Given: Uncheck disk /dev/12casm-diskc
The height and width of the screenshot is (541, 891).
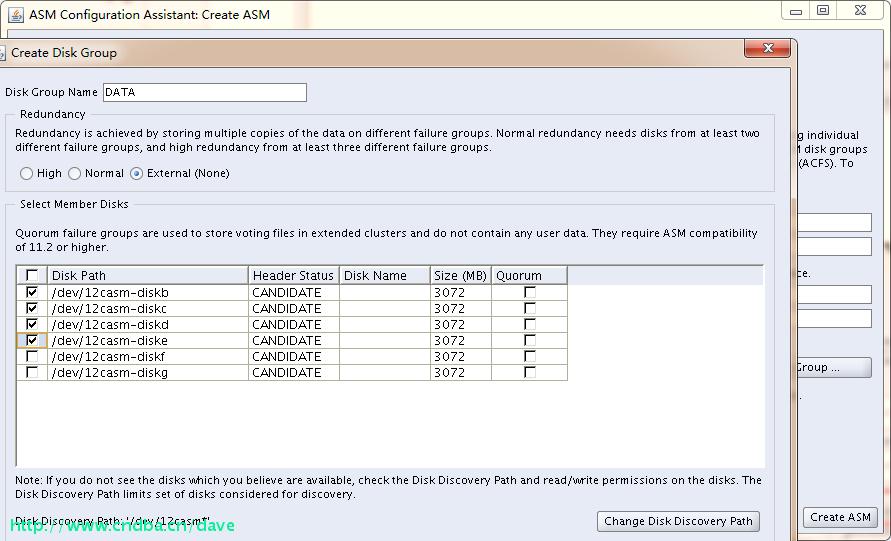Looking at the screenshot, I should click(32, 309).
